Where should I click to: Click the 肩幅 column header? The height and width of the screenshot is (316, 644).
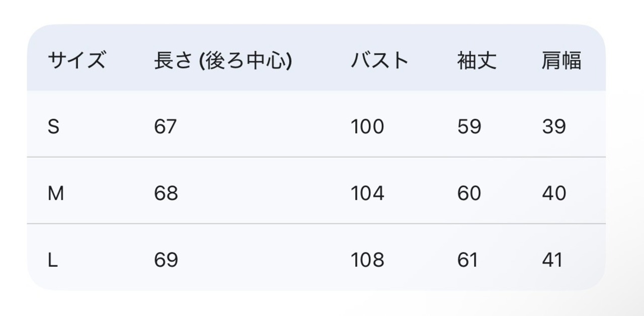coord(561,61)
